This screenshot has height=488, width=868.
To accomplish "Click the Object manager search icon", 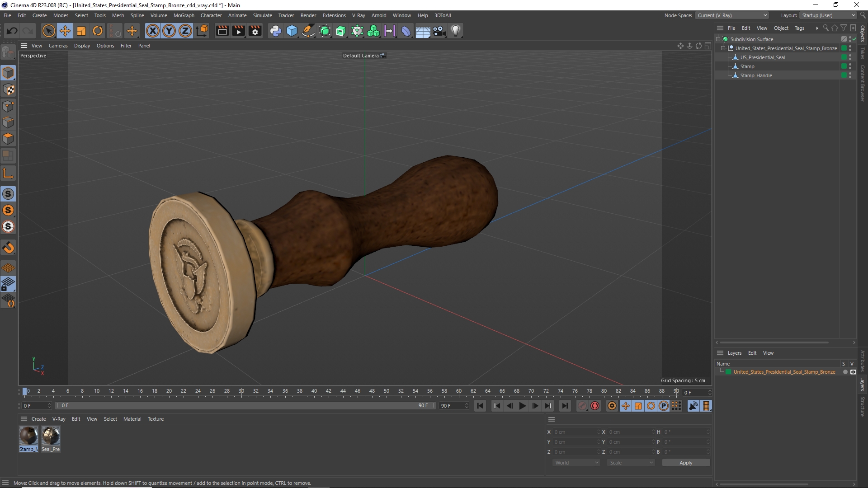I will point(826,28).
